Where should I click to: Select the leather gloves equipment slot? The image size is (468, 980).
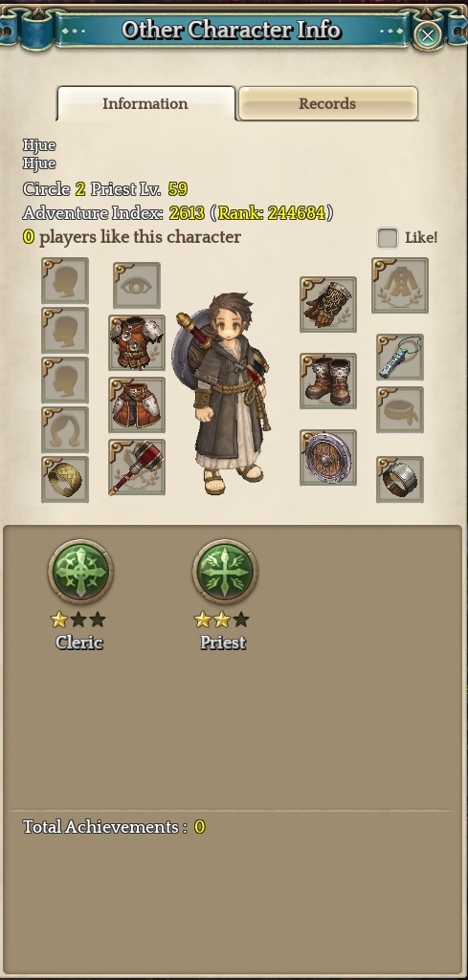pos(328,304)
